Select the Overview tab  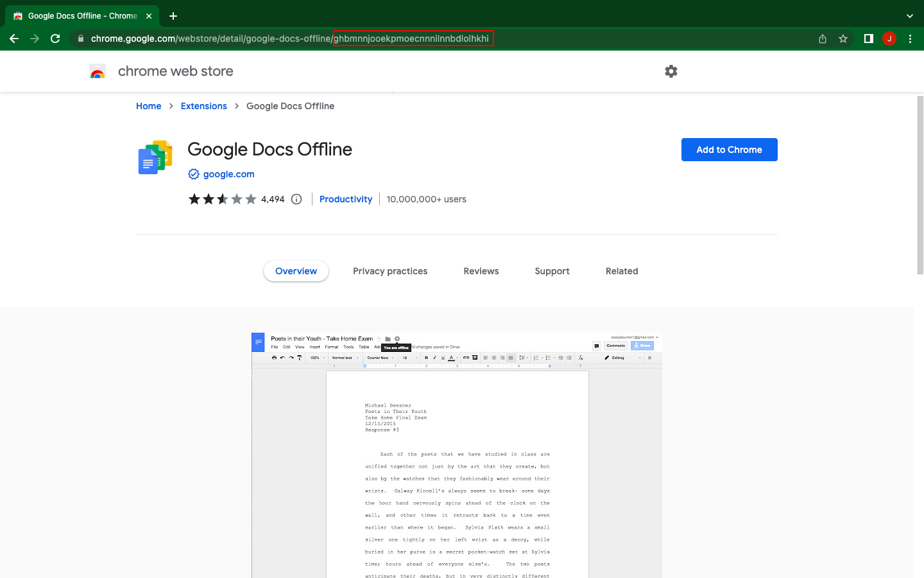point(296,271)
